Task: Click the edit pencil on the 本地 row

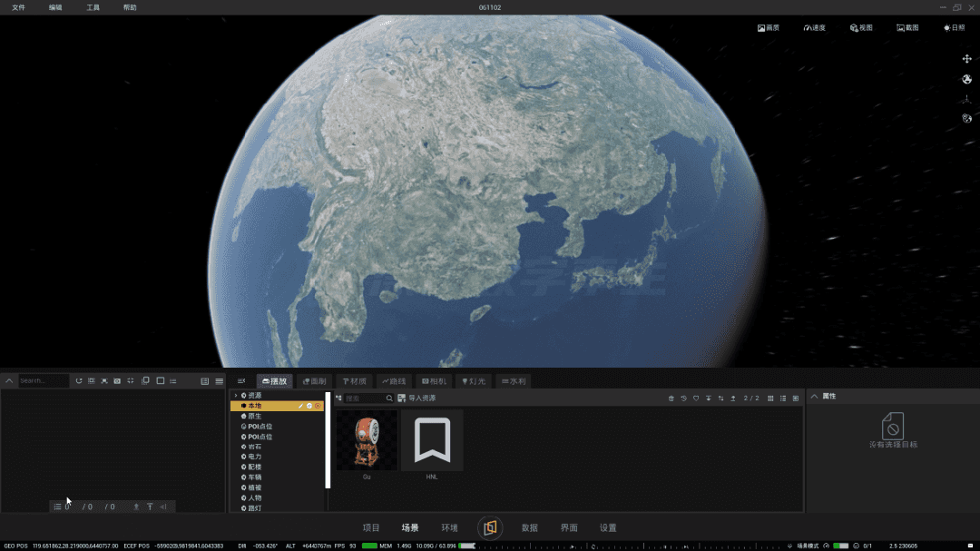Action: coord(300,406)
